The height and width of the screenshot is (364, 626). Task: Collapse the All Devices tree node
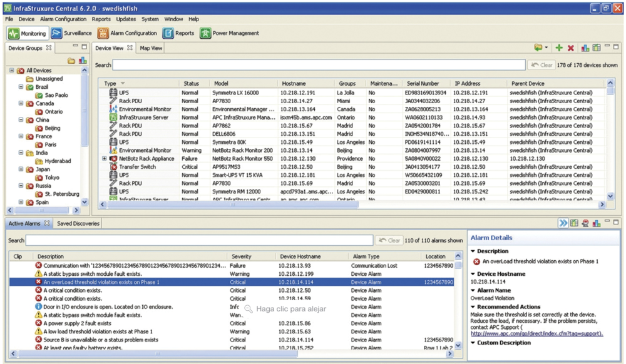tap(12, 70)
